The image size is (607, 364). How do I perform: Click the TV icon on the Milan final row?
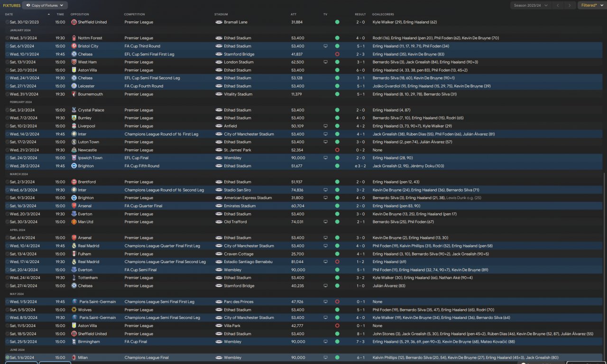point(325,358)
